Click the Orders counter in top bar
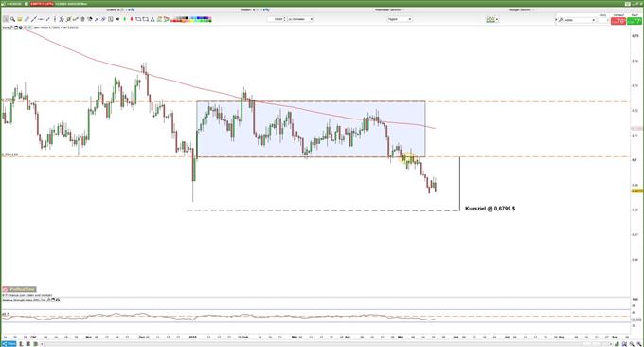Image resolution: width=644 pixels, height=347 pixels. tap(120, 9)
